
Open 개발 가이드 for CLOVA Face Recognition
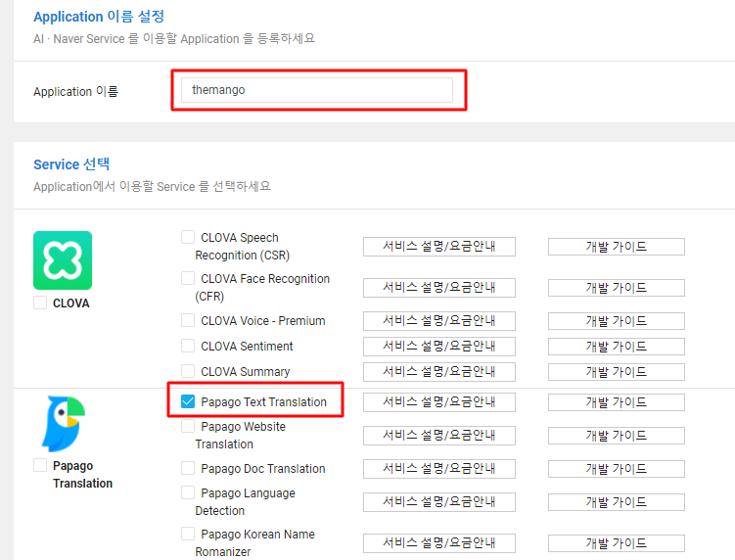pyautogui.click(x=617, y=288)
